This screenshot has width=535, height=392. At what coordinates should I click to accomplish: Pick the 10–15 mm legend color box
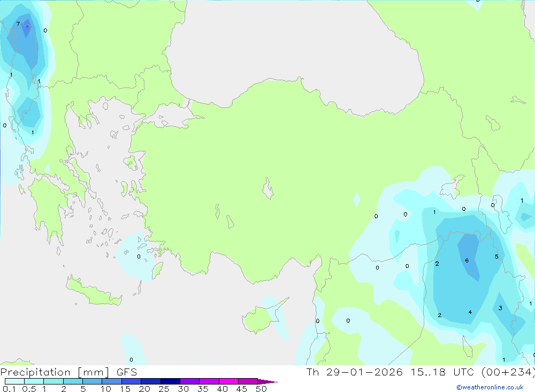112,381
